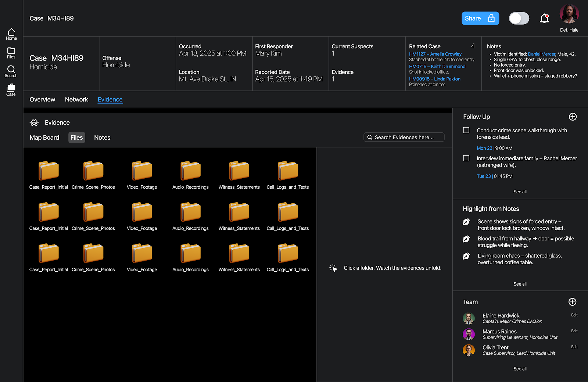588x382 pixels.
Task: Open the Search sidebar icon
Action: 11,71
